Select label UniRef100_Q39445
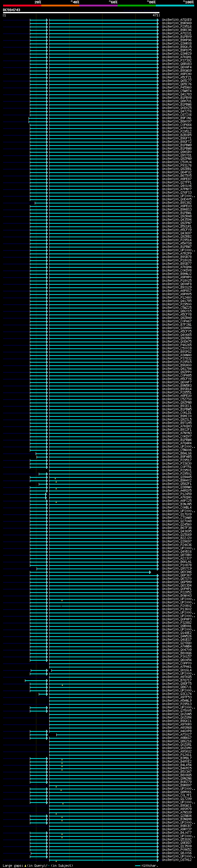The height and width of the screenshot is (868, 197). pos(177,477)
